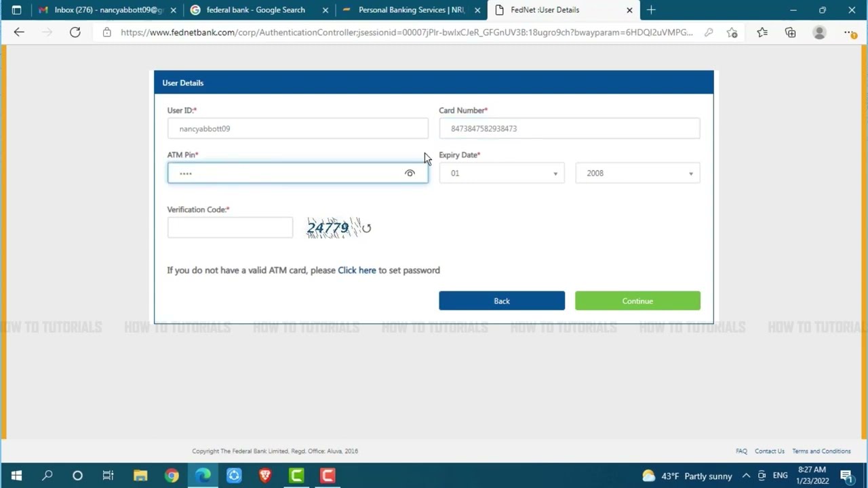Open the FAQ footer link
The width and height of the screenshot is (868, 488).
click(741, 451)
